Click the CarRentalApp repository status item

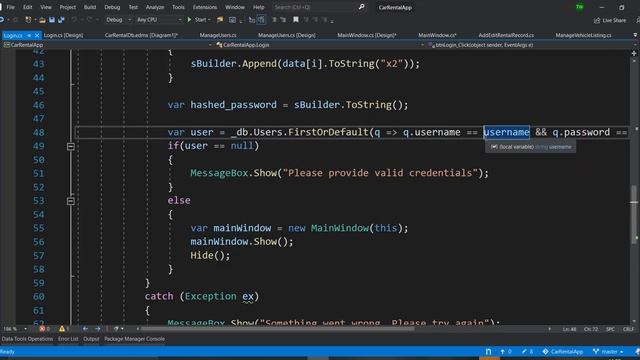point(562,351)
